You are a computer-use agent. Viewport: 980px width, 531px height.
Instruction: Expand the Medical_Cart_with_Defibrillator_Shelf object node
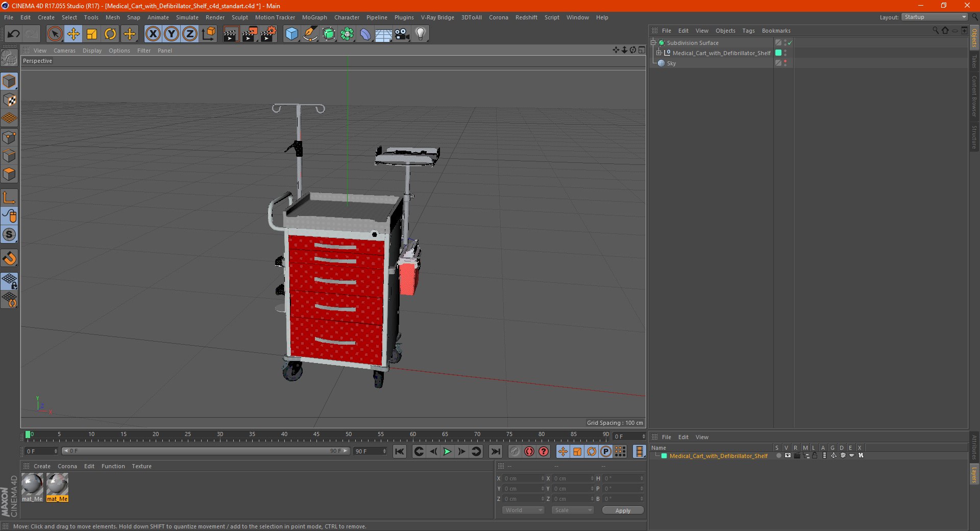(658, 53)
